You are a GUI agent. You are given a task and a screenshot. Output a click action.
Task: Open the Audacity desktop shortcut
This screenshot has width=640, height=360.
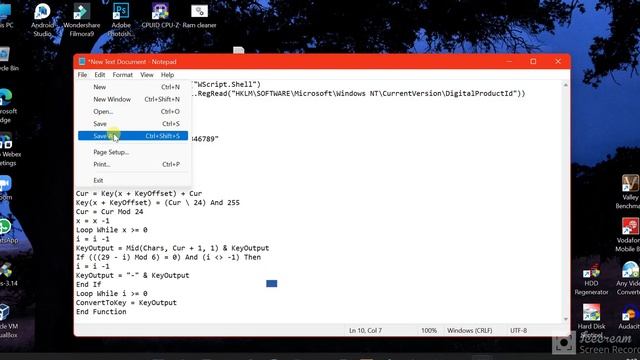click(x=630, y=316)
